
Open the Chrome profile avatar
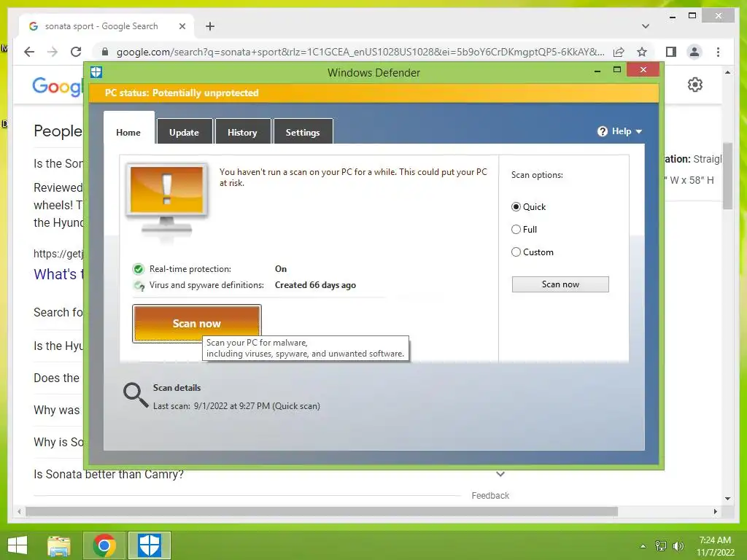coord(694,52)
